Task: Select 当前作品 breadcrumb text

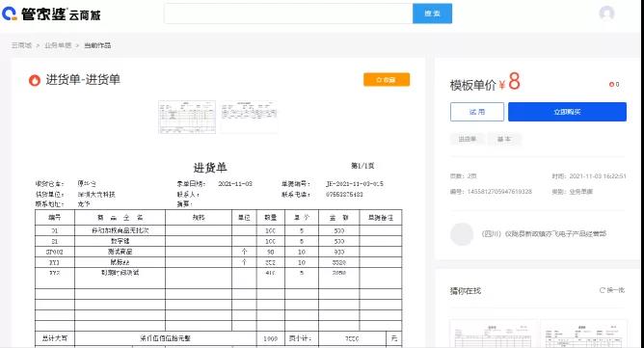Action: [x=97, y=45]
